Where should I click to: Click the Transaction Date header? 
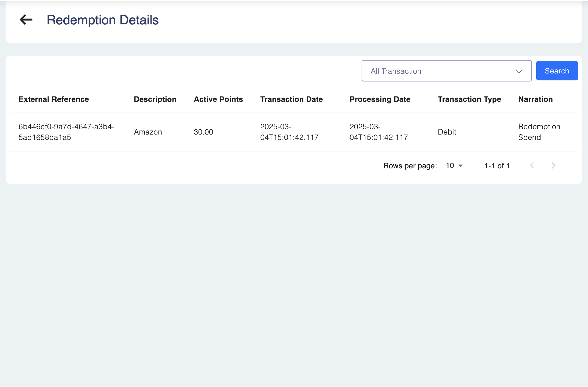(x=291, y=99)
